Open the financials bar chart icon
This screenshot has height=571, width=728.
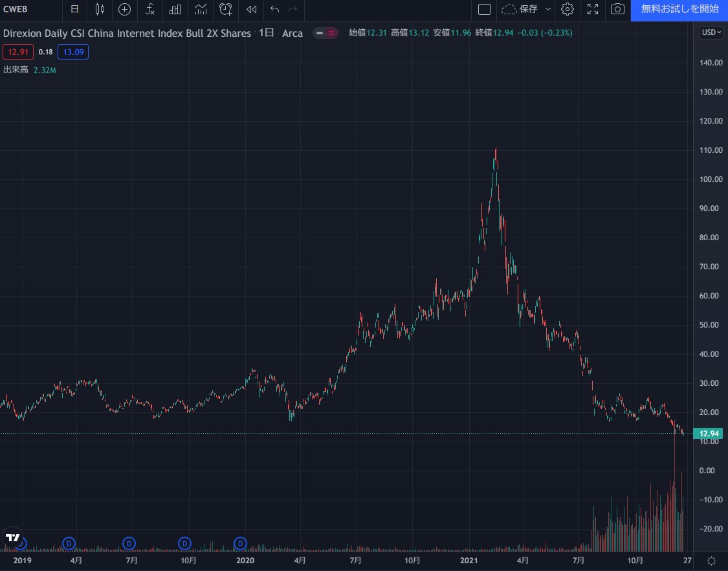click(x=175, y=9)
